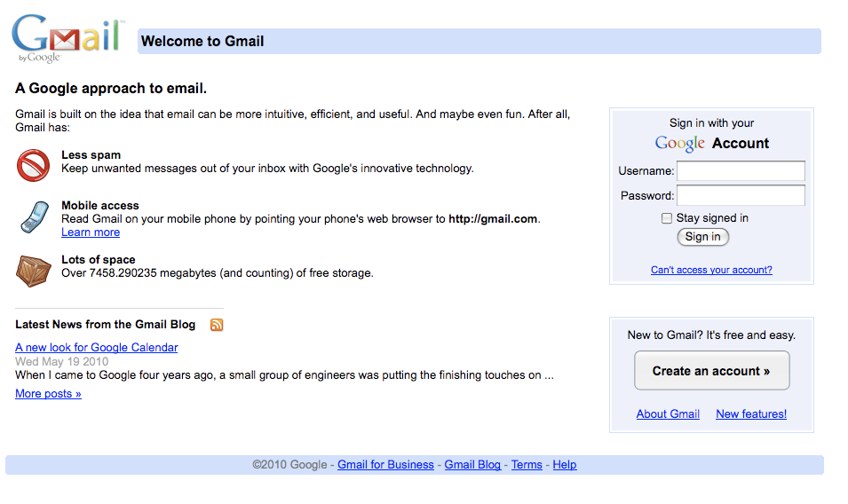Go to Gmail for Business in footer
848x504 pixels.
pyautogui.click(x=385, y=465)
